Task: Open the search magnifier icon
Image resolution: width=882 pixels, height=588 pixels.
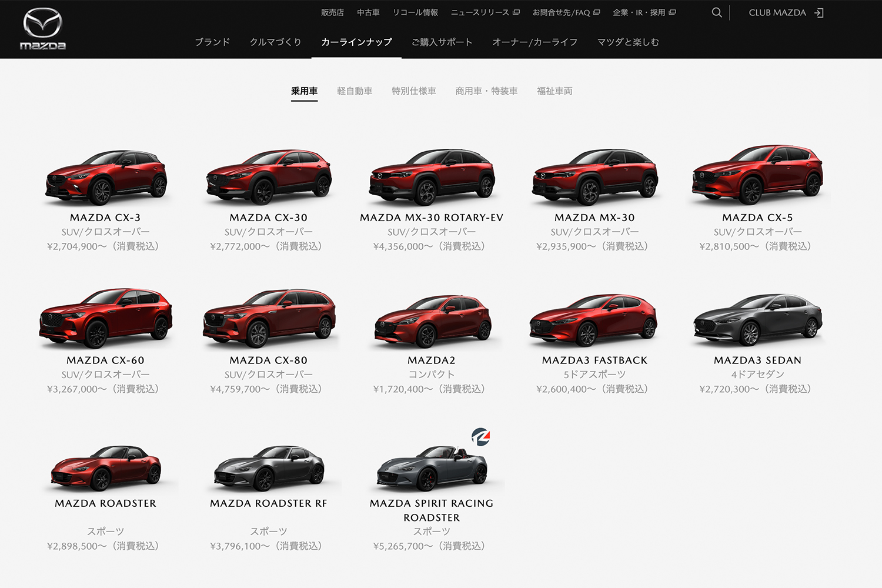Action: (x=716, y=12)
